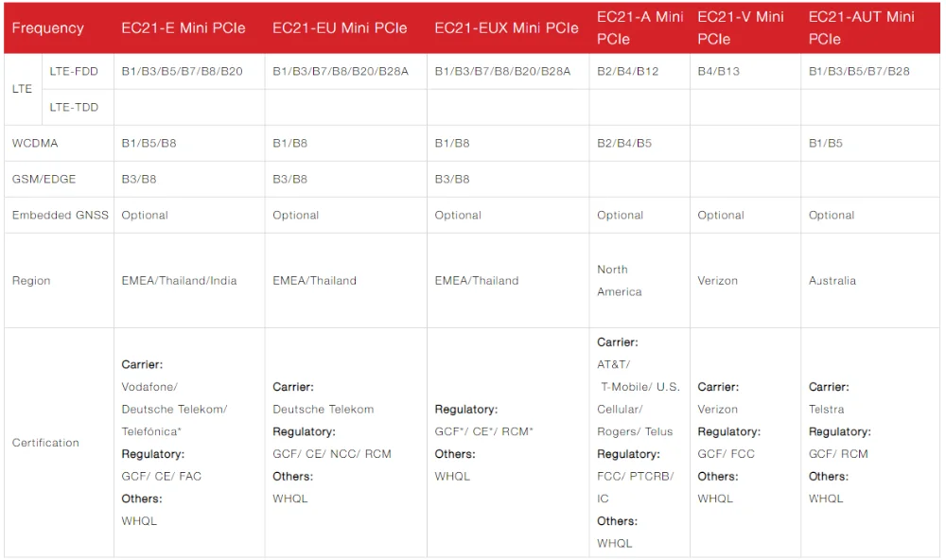Click the Frequency column header
This screenshot has height=560, width=946.
point(48,28)
